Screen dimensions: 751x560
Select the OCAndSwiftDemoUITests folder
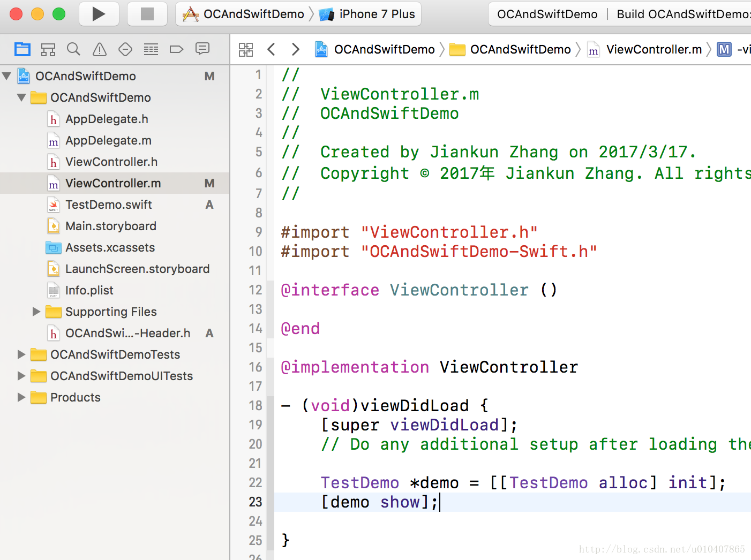coord(115,376)
